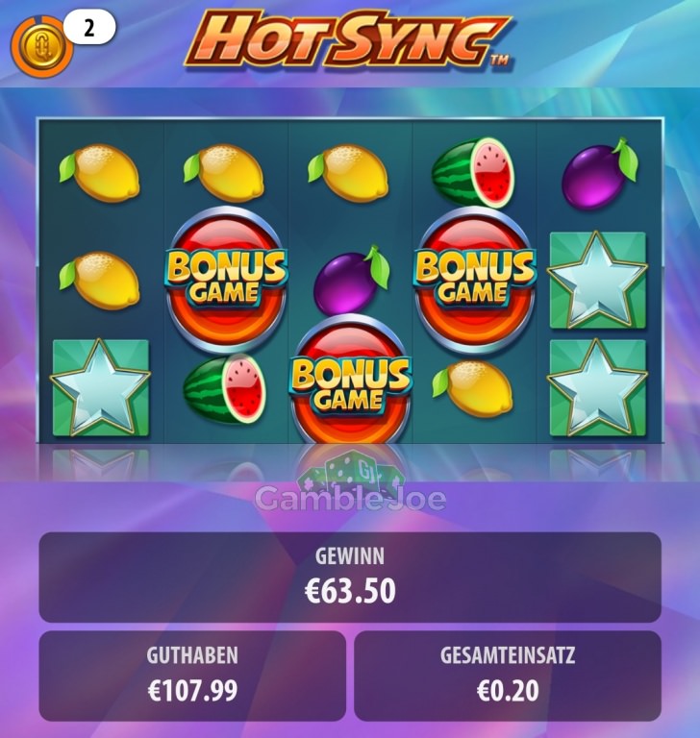Click the white badge showing number 2

coord(89,28)
